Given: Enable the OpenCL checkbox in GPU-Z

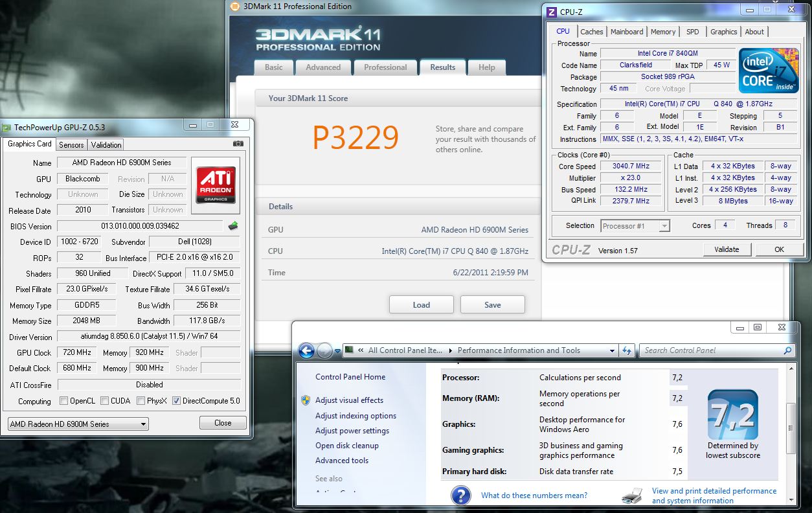Looking at the screenshot, I should click(x=63, y=401).
